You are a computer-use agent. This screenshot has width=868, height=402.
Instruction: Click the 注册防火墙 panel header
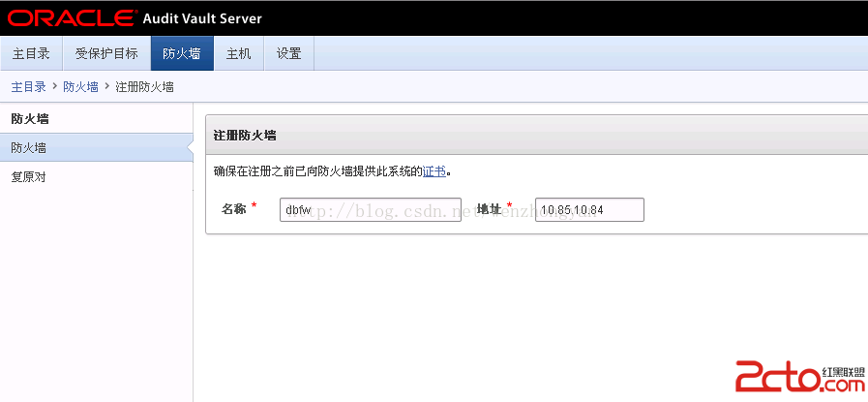coord(536,135)
